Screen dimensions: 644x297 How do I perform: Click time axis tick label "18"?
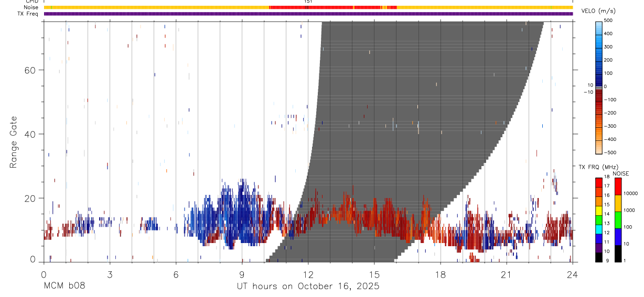(x=440, y=274)
